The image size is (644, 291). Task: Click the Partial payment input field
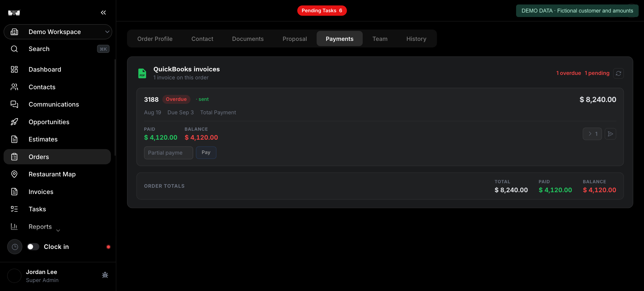[168, 153]
